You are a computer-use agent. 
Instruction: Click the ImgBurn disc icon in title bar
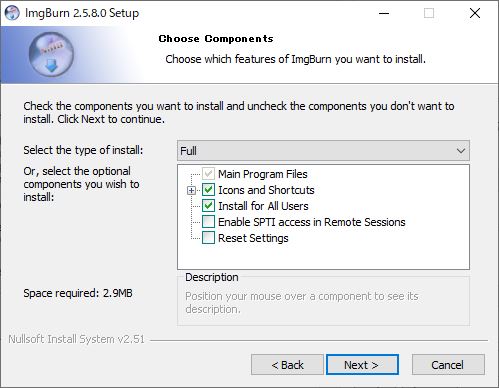click(x=12, y=13)
